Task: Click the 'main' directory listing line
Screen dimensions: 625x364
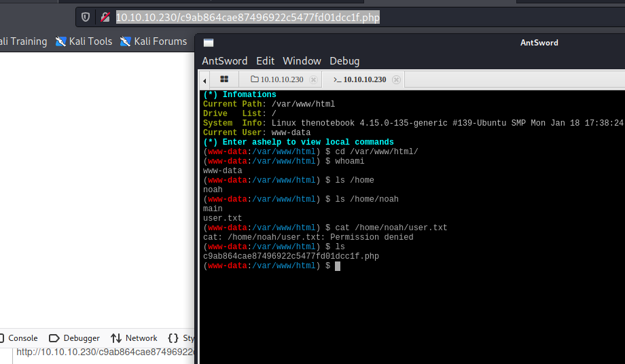Action: [213, 208]
